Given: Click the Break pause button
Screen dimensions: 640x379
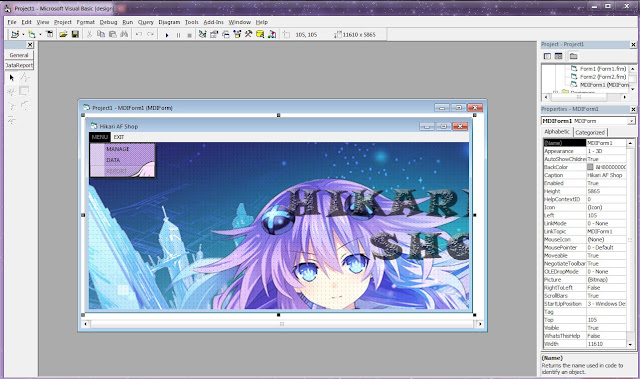Looking at the screenshot, I should (178, 35).
